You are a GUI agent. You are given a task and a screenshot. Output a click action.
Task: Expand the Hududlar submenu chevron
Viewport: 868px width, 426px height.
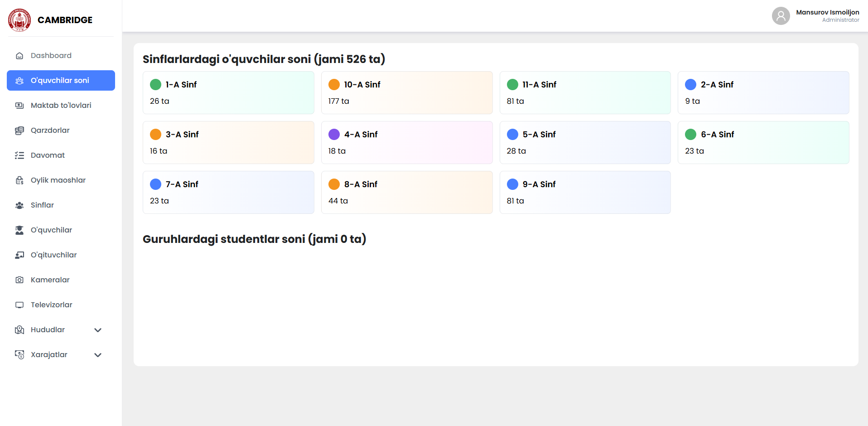click(x=98, y=330)
